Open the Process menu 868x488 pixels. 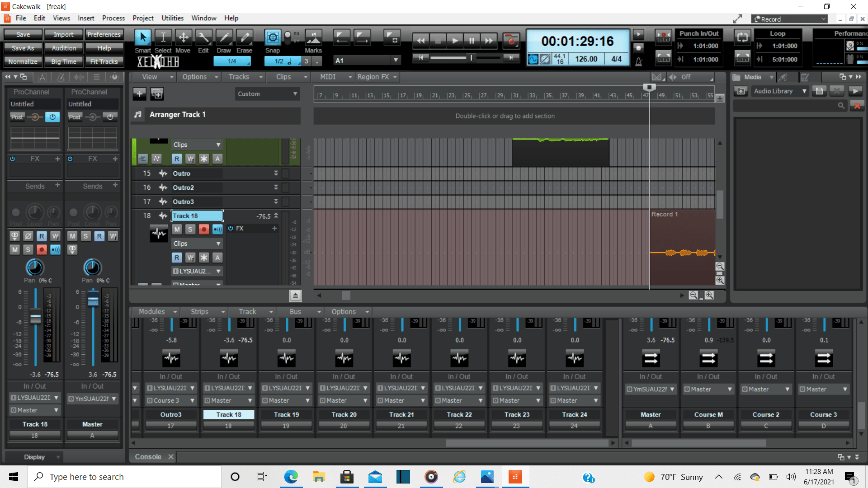pyautogui.click(x=113, y=18)
